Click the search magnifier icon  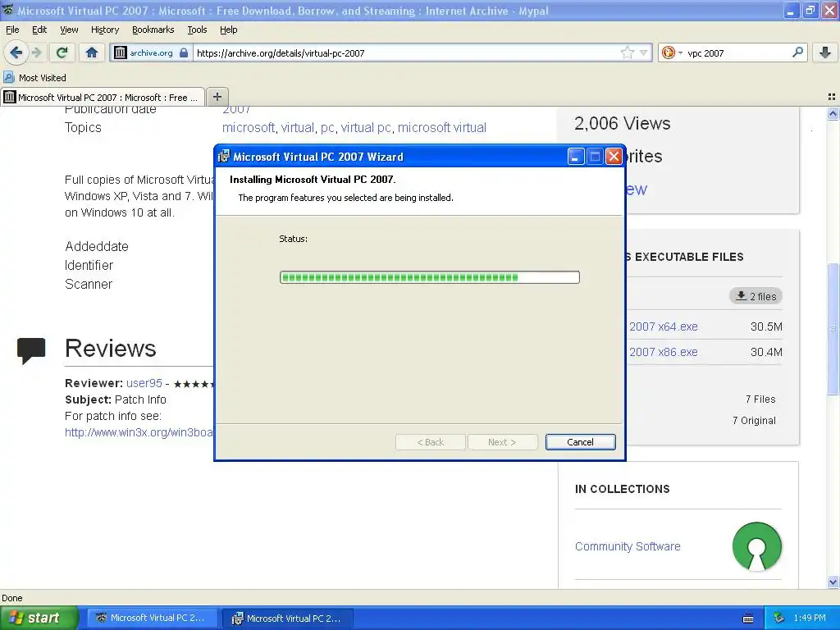point(797,52)
